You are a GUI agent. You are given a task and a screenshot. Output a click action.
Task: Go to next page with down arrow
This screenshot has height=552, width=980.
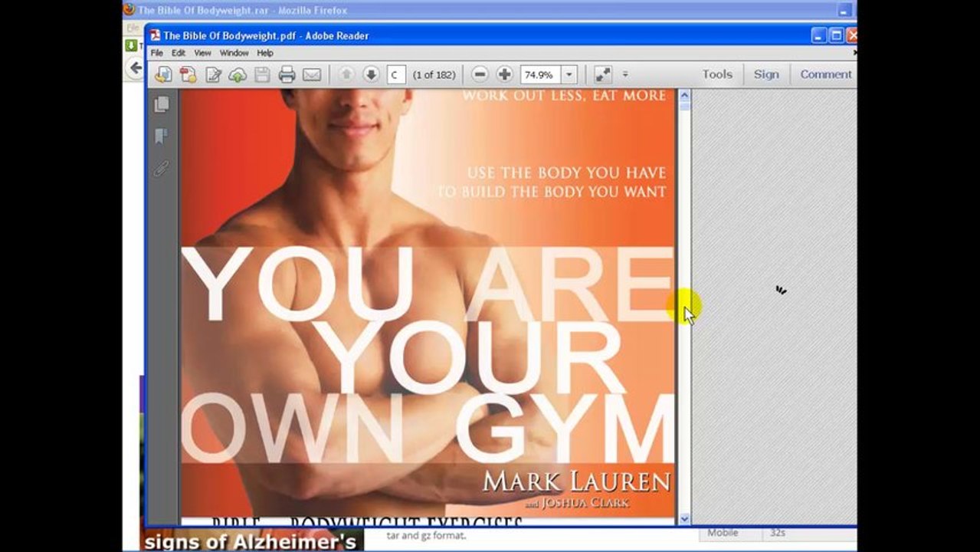tap(371, 74)
